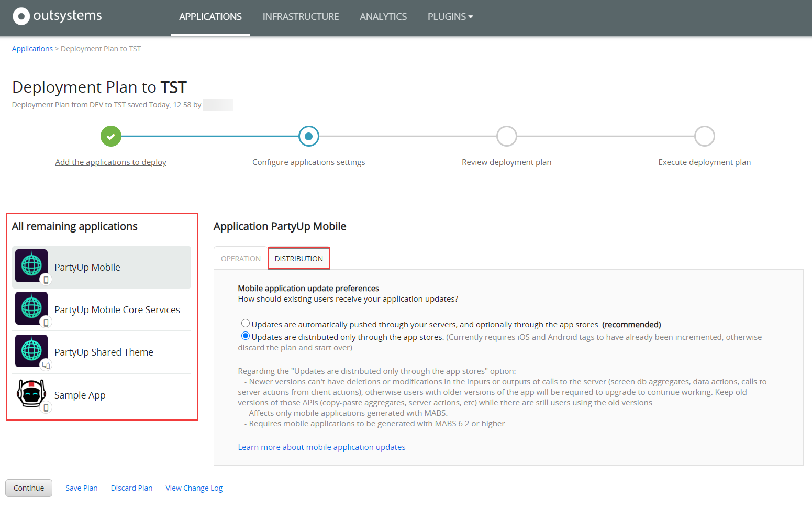Click the Configure applications settings step label
The height and width of the screenshot is (509, 812).
click(x=309, y=162)
